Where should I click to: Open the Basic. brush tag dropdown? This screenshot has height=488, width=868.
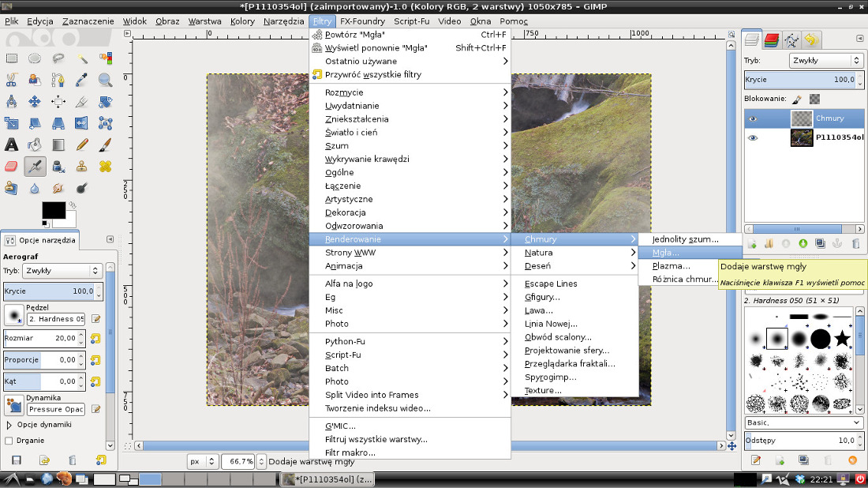pos(803,422)
